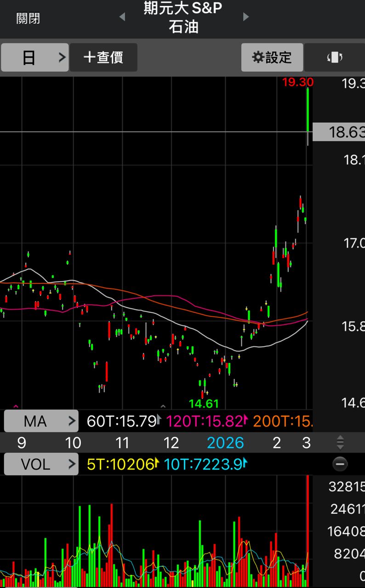Tap the 5T volume average value
This screenshot has height=588, width=365.
click(x=120, y=464)
